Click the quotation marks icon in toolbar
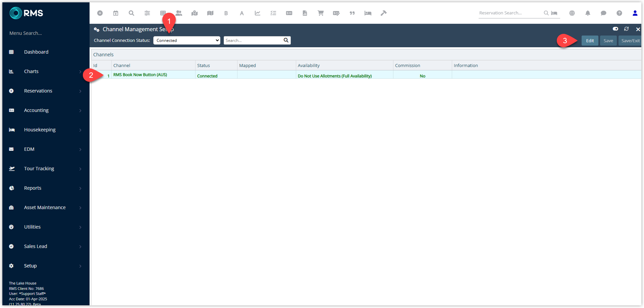This screenshot has height=308, width=644. pyautogui.click(x=352, y=13)
